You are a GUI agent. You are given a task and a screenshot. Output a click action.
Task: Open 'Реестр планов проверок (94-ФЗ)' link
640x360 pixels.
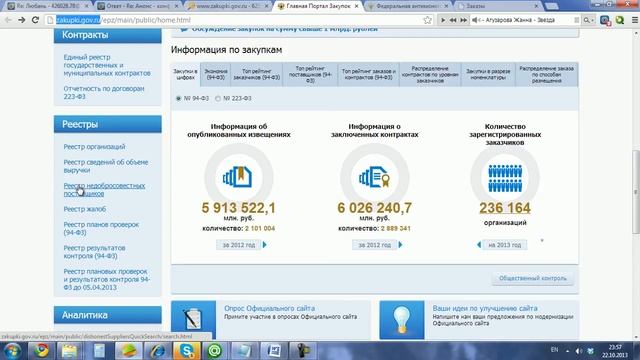101,229
